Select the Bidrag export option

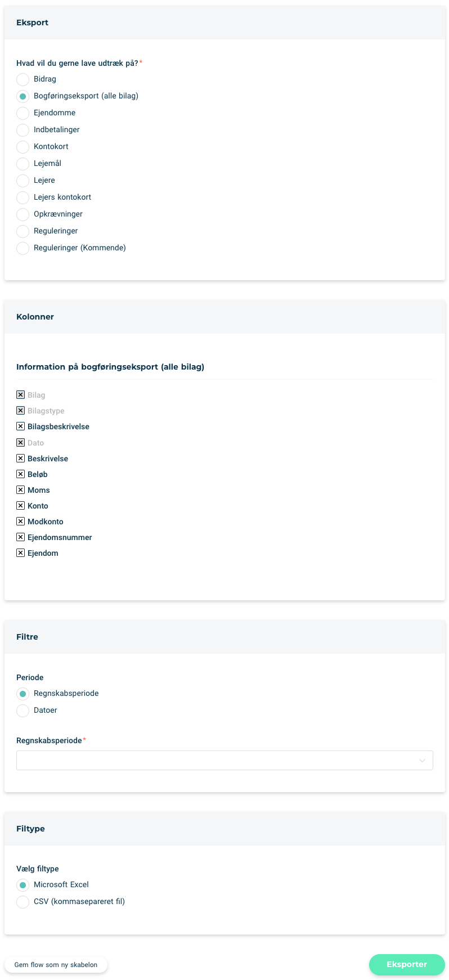click(x=23, y=79)
